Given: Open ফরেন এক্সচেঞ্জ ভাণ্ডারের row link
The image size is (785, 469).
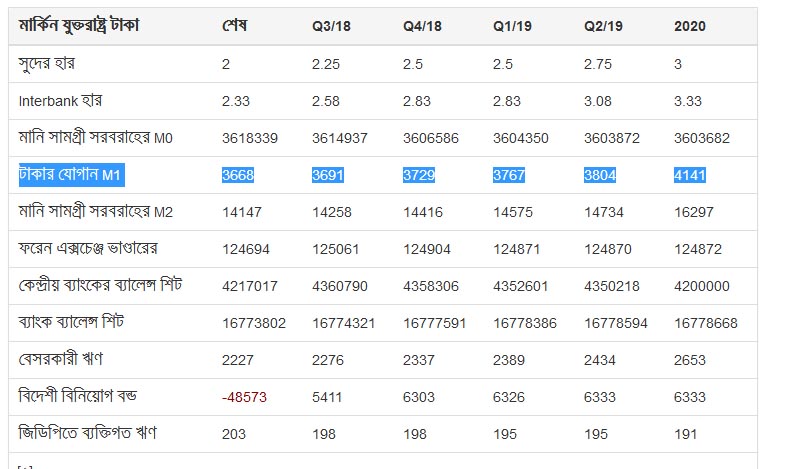Looking at the screenshot, I should point(88,249).
